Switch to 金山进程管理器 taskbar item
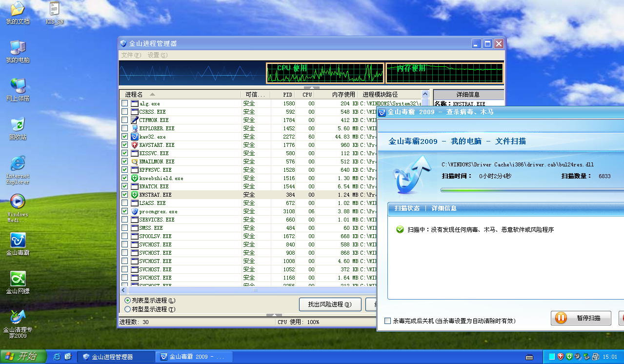 coord(116,357)
